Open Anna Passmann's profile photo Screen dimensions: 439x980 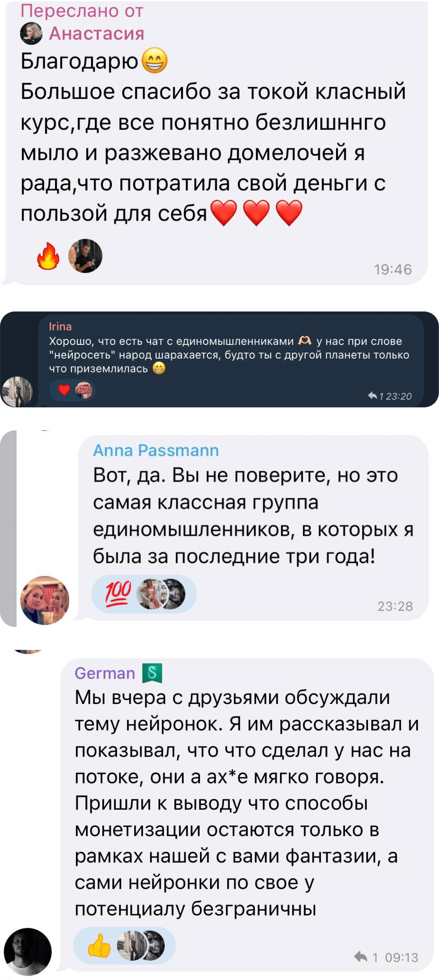point(45,601)
